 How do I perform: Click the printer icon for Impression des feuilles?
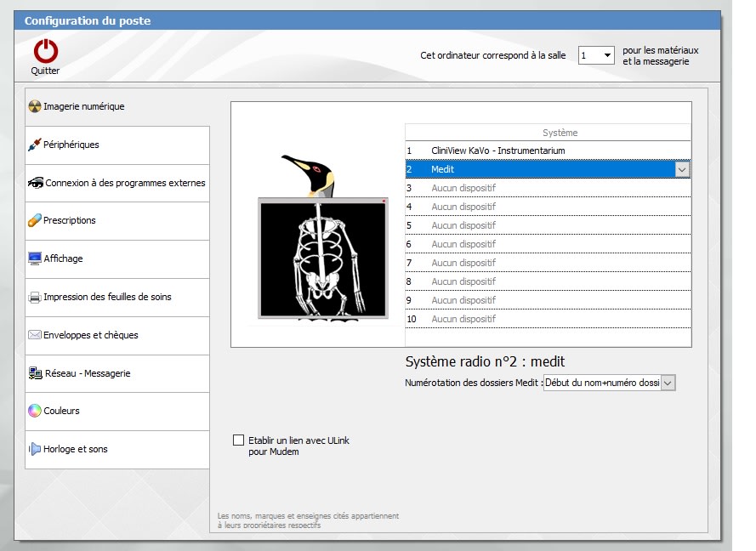34,298
